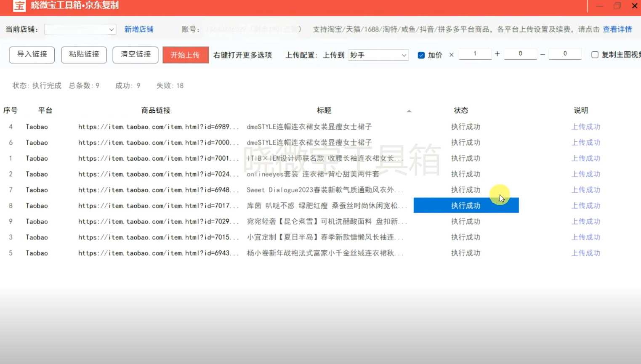Click the 宝 app logo icon

click(19, 6)
